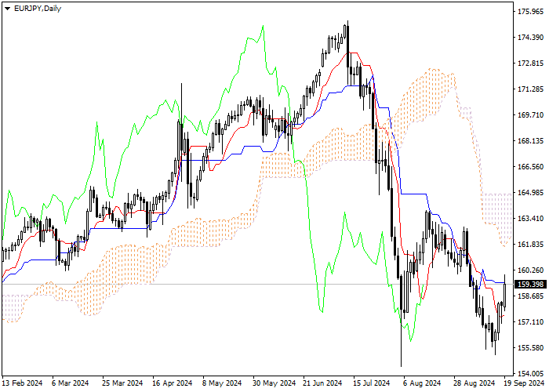
Task: Click the 172.815 price scale label
Action: (530, 64)
